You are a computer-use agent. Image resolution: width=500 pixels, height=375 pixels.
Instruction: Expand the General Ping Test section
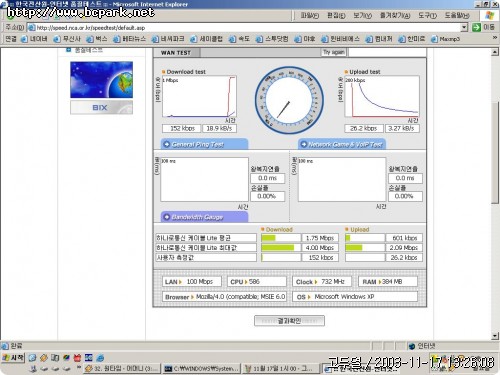pos(204,144)
